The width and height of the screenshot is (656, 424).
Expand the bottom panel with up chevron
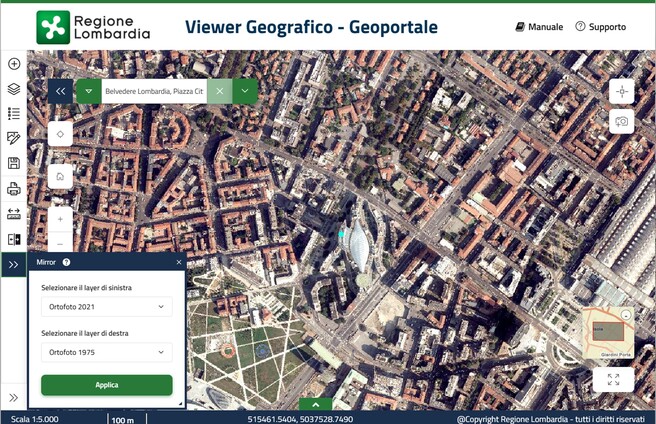[x=315, y=404]
